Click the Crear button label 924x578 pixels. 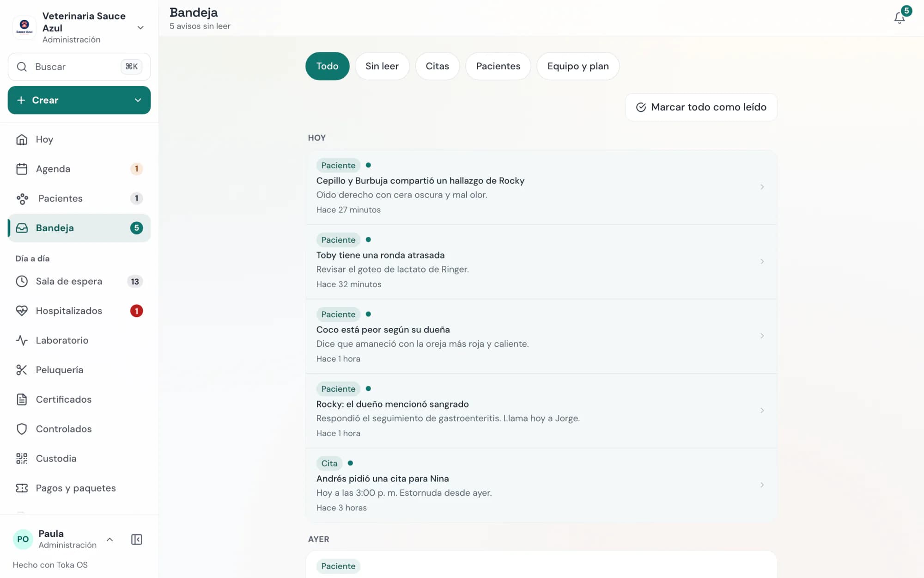pyautogui.click(x=45, y=100)
